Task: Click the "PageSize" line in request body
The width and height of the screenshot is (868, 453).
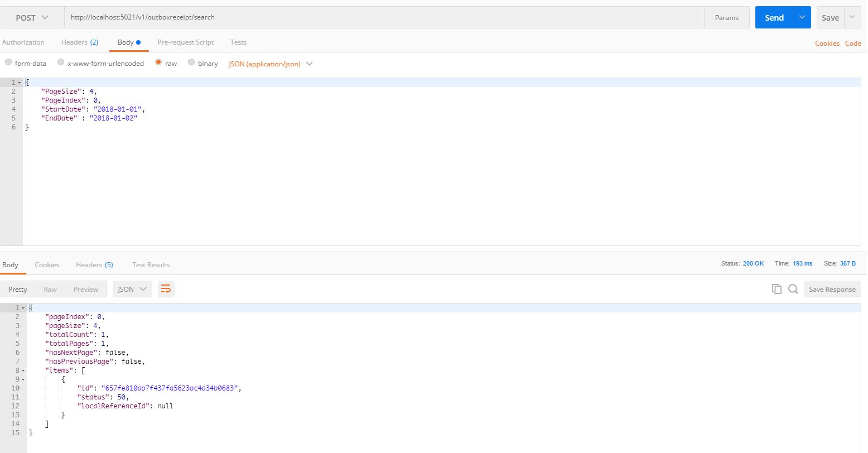Action: pos(69,91)
